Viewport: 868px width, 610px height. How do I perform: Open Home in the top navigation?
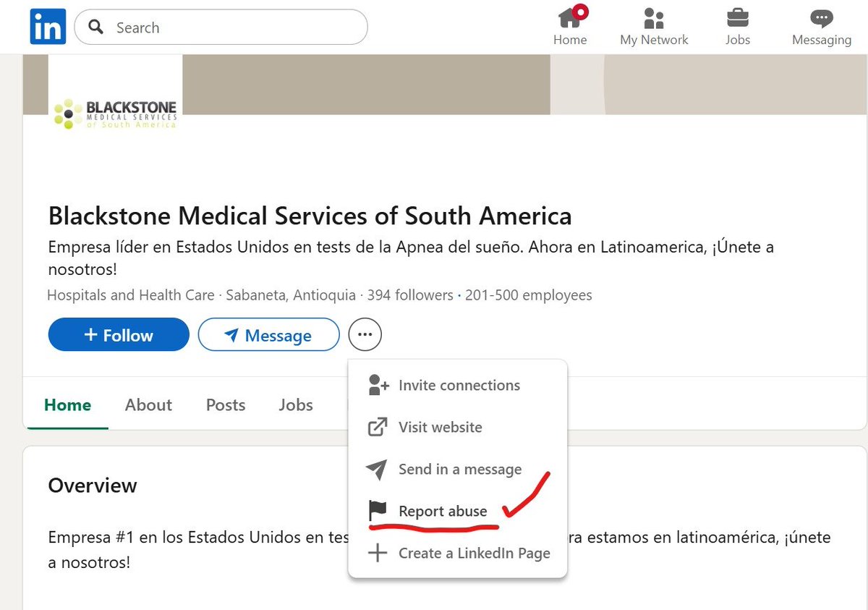[x=570, y=27]
